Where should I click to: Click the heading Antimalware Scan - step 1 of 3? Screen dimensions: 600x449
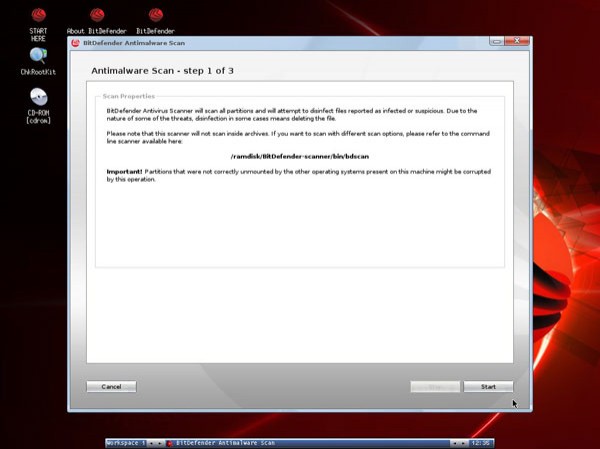162,71
